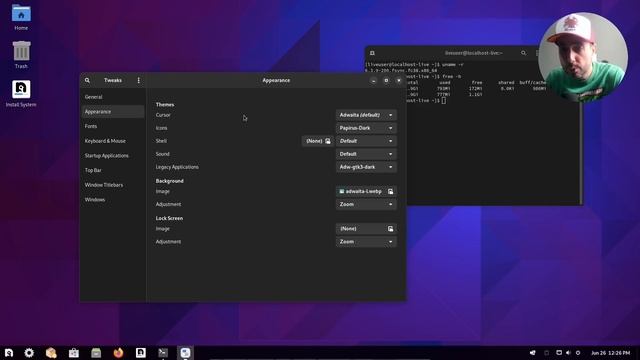Open the Home folder desktop icon
The height and width of the screenshot is (360, 640).
click(21, 18)
